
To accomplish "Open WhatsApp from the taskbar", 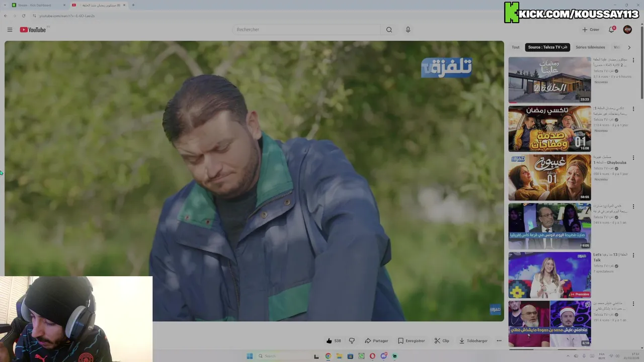I will coord(361,356).
